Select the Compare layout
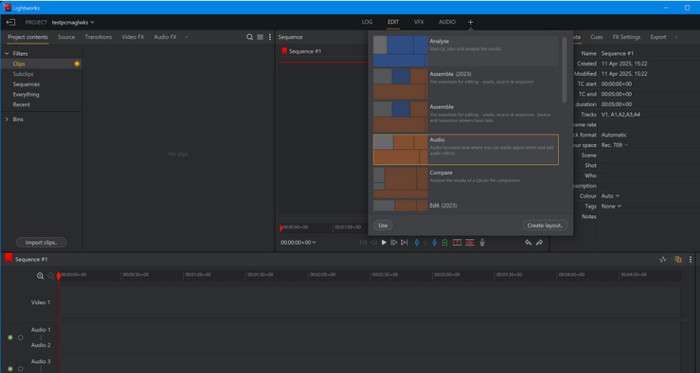 pyautogui.click(x=466, y=182)
